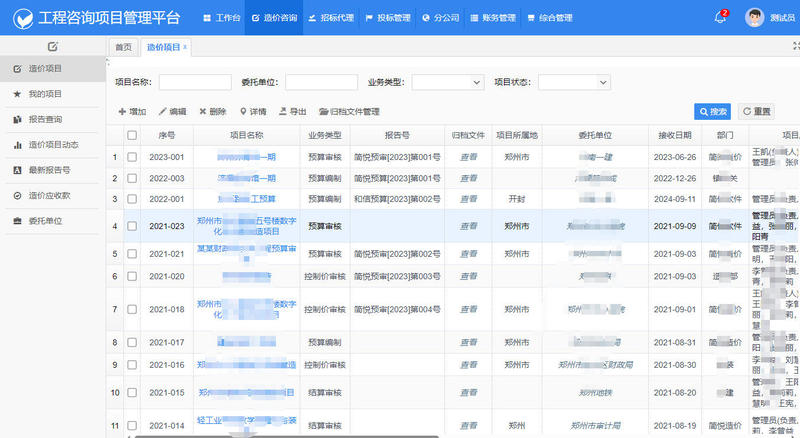The height and width of the screenshot is (438, 800).
Task: Click 归档文件管理 folder toolbar button
Action: [349, 112]
